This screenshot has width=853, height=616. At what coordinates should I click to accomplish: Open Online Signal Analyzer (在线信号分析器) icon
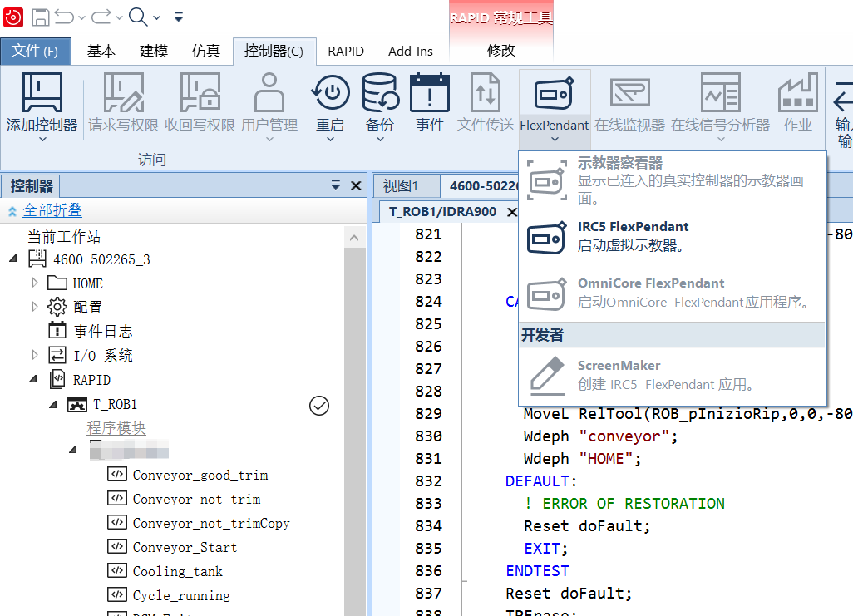[720, 92]
